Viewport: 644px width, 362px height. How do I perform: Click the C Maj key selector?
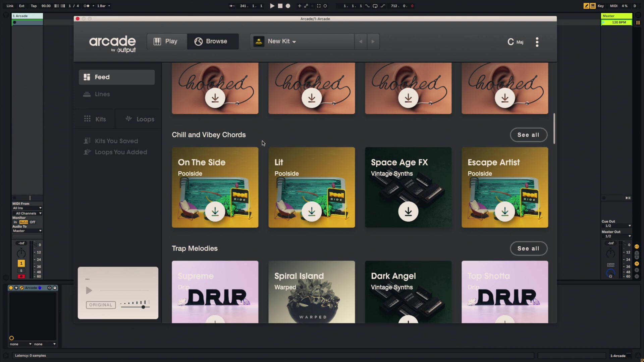click(515, 42)
